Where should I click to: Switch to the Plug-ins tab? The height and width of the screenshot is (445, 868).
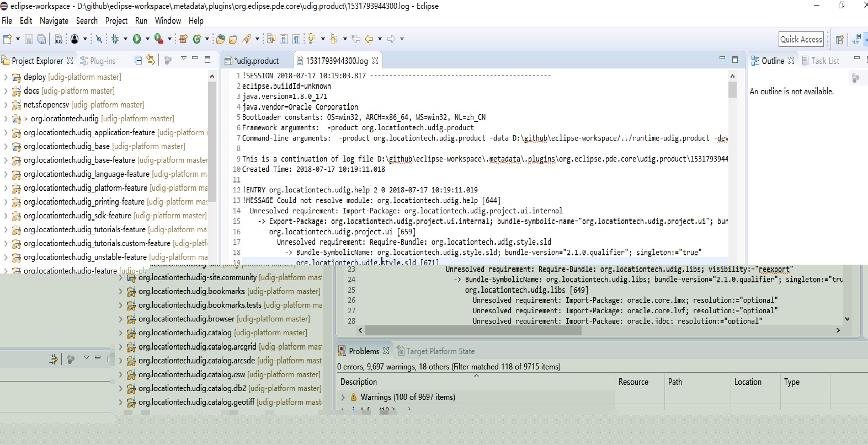[x=98, y=61]
